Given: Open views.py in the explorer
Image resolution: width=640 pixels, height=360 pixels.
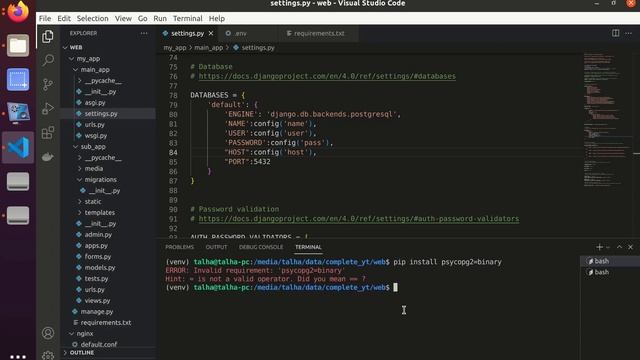Looking at the screenshot, I should (98, 300).
